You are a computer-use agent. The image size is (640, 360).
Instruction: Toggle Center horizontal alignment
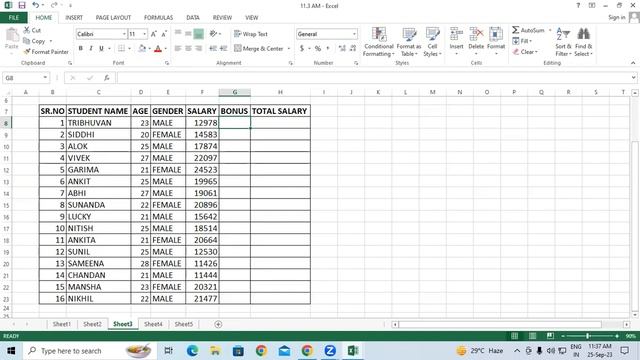coord(188,48)
